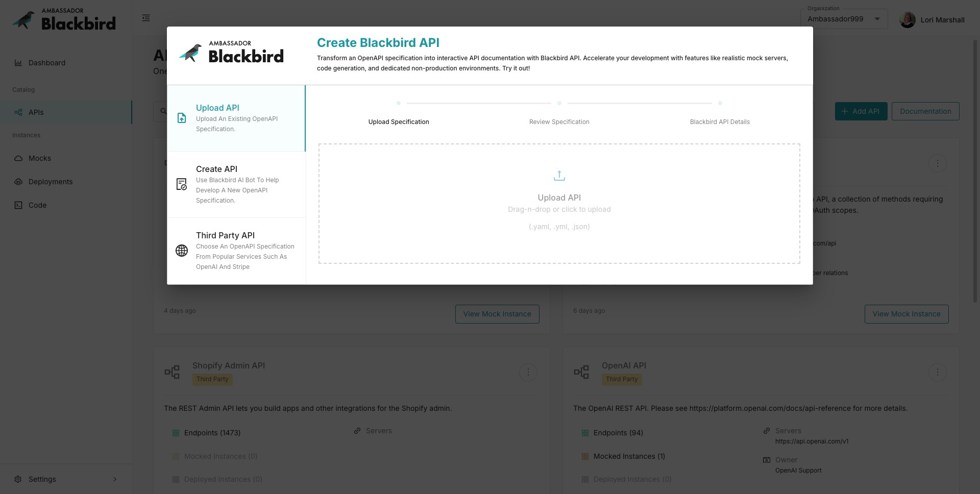Click the Create API document icon
Viewport: 980px width, 494px height.
pyautogui.click(x=182, y=184)
